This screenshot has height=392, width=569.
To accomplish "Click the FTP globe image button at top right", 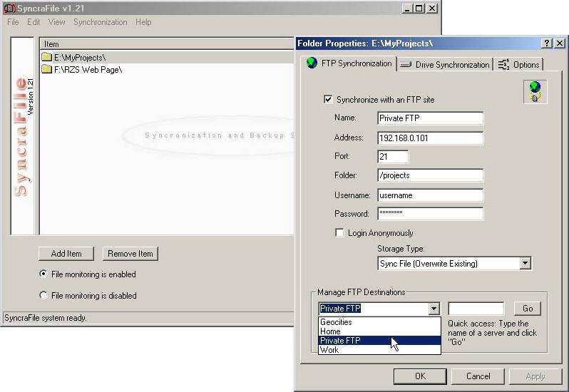I will tap(535, 91).
